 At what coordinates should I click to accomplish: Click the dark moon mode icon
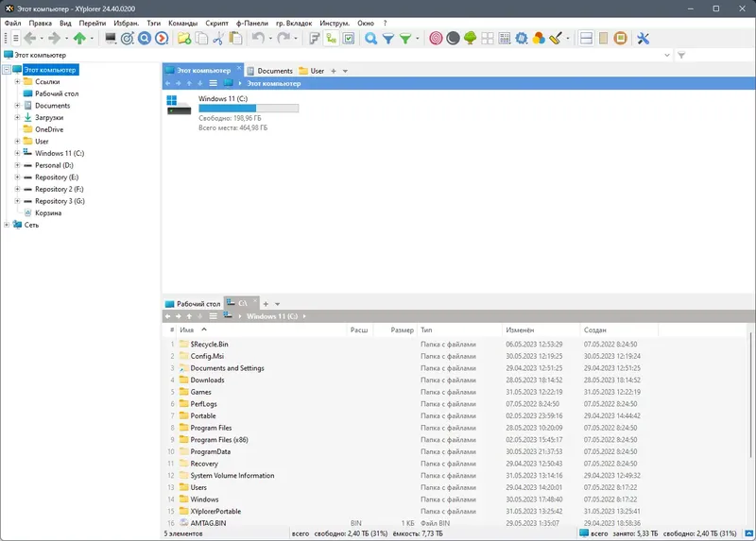coord(453,38)
